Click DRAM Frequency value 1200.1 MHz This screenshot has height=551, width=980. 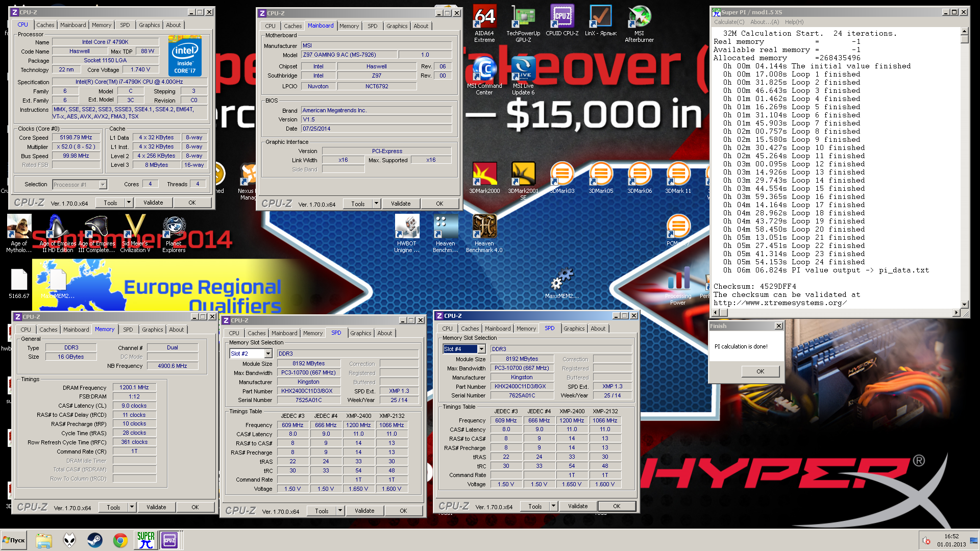(x=134, y=387)
